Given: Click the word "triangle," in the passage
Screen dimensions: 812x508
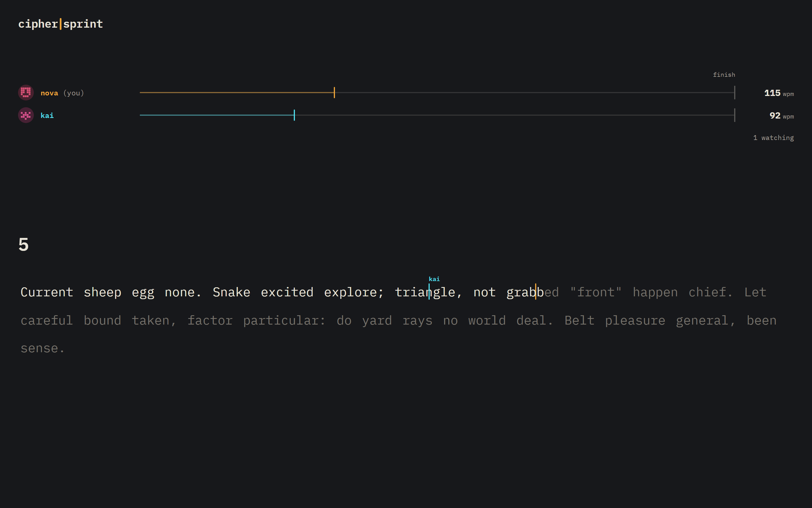Looking at the screenshot, I should point(429,293).
